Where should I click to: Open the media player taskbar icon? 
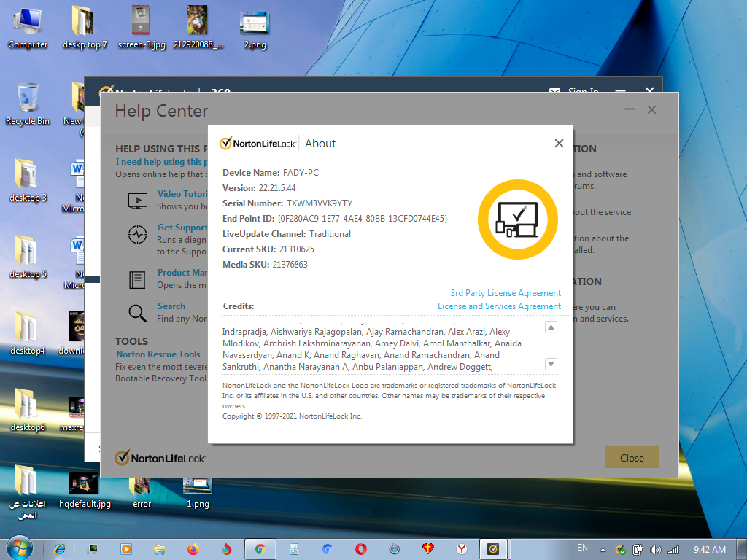click(x=125, y=549)
